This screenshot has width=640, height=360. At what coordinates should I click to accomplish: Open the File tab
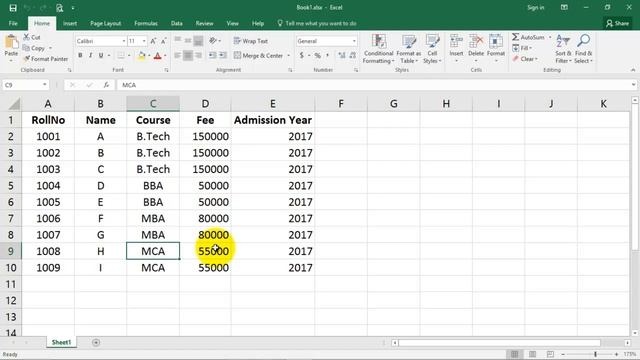point(13,23)
